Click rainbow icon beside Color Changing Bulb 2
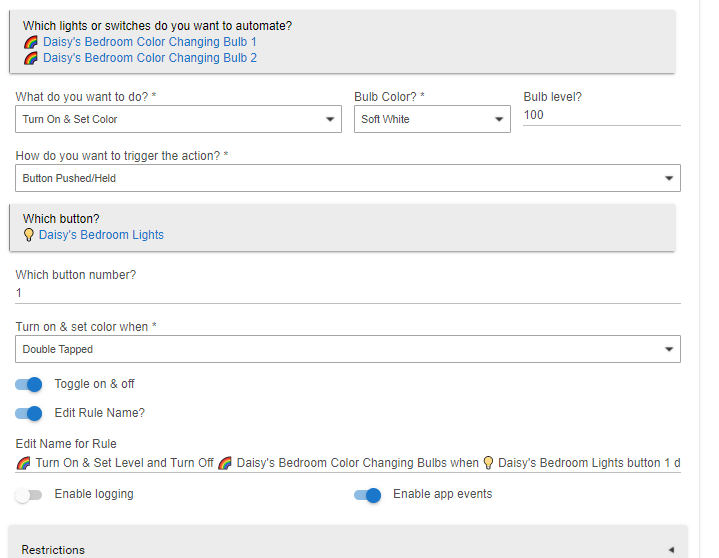The image size is (719, 558). [30, 58]
